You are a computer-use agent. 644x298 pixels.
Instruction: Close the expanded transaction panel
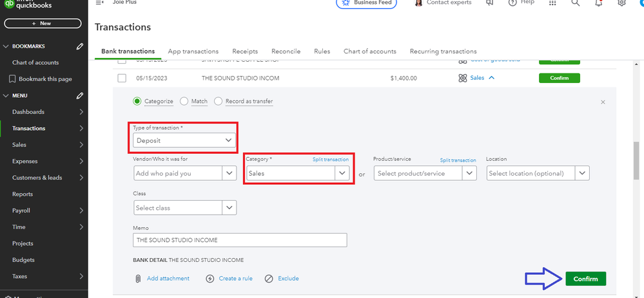(x=603, y=102)
